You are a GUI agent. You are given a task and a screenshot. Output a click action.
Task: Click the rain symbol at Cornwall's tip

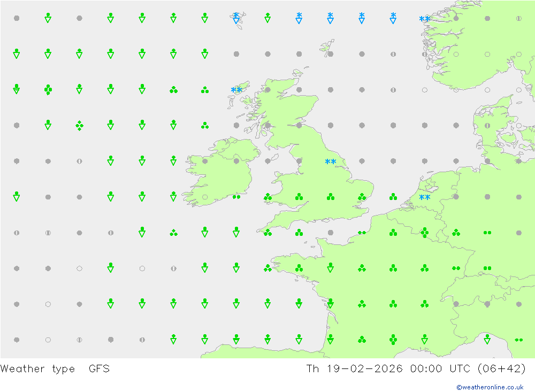coord(267,233)
